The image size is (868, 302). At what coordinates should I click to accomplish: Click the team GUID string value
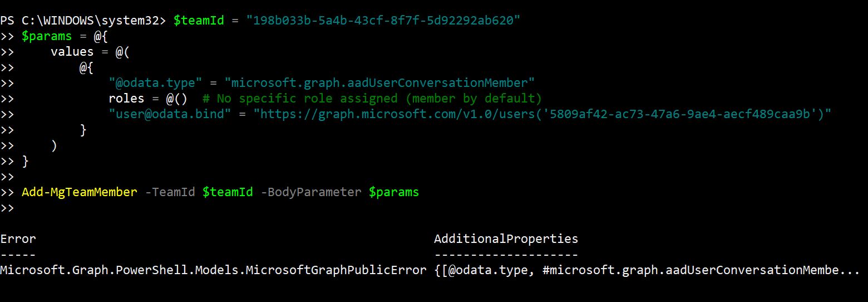386,21
